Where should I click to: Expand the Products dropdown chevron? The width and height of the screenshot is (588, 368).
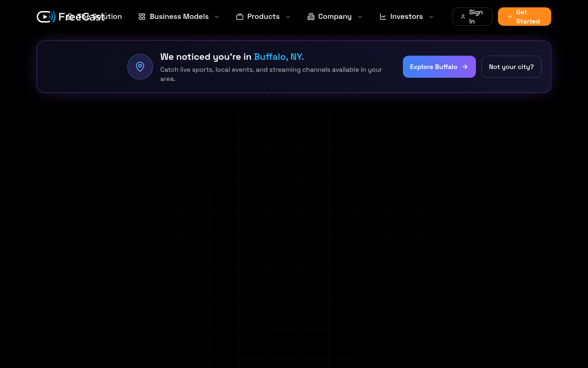pos(288,17)
